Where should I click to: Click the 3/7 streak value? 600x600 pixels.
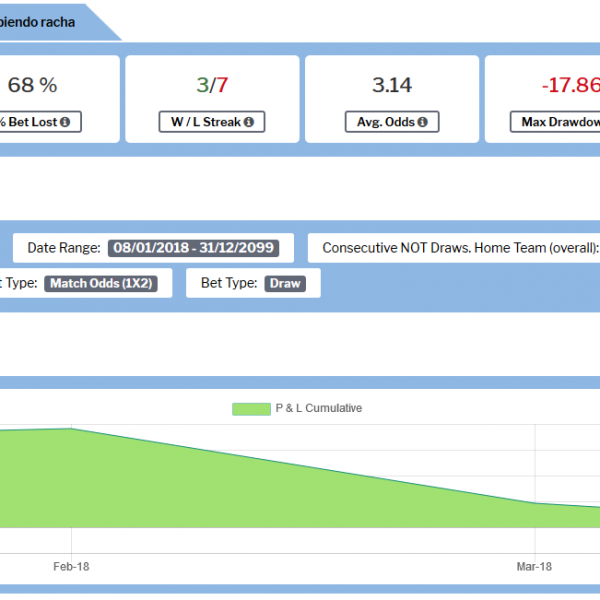(212, 85)
